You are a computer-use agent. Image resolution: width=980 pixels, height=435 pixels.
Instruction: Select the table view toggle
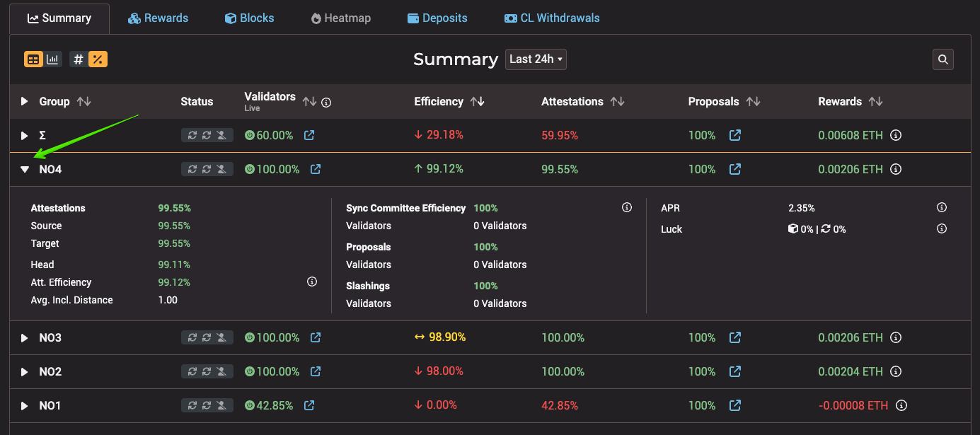(x=33, y=59)
